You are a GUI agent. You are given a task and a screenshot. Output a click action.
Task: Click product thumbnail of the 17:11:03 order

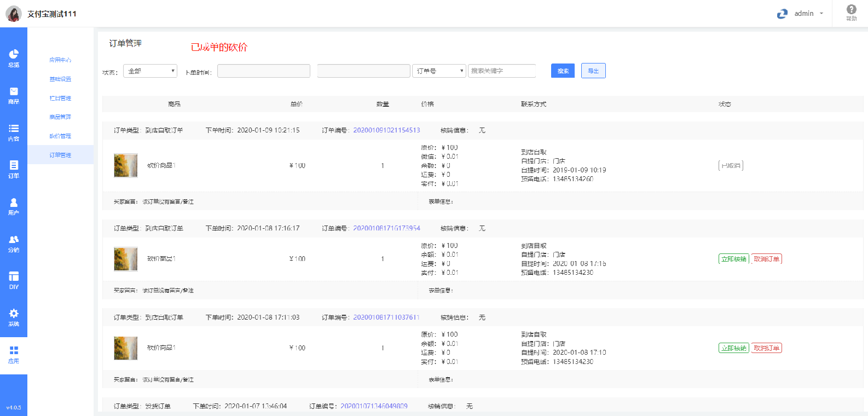(126, 348)
